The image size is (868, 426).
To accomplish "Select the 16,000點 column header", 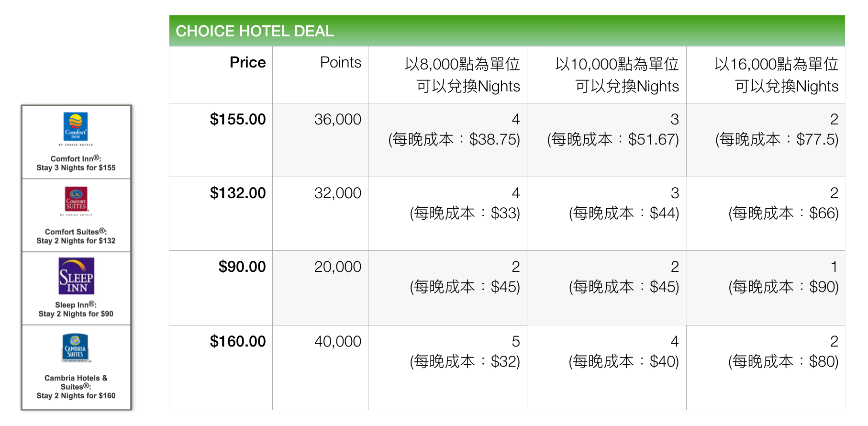I will (x=766, y=75).
